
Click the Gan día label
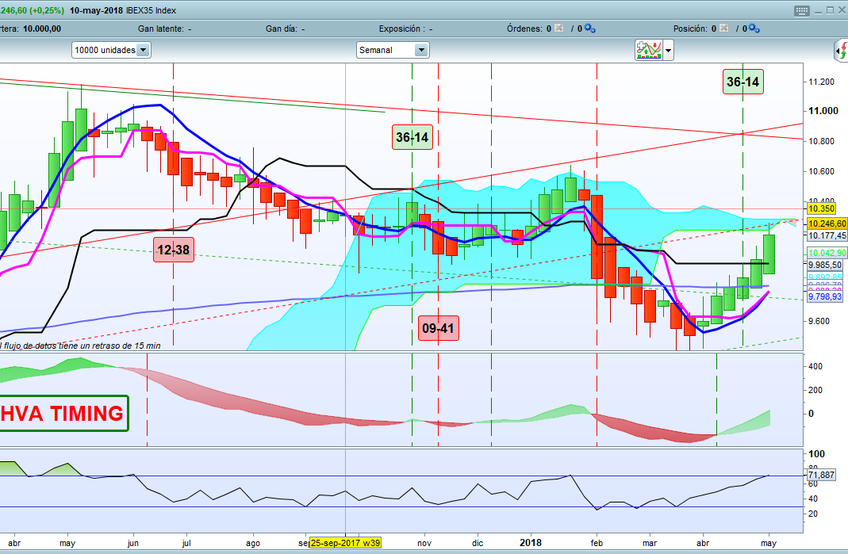coord(281,28)
